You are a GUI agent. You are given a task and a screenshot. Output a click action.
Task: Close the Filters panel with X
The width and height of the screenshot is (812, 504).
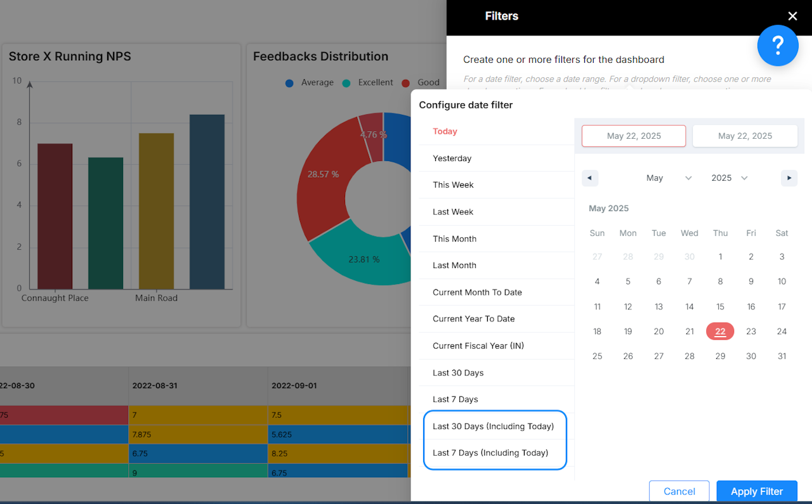coord(792,16)
